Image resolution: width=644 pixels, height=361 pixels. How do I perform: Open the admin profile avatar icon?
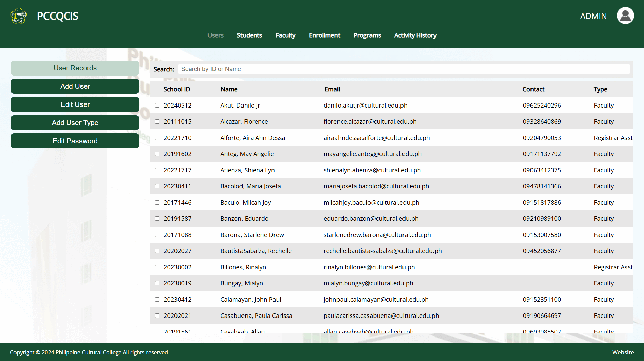(x=625, y=16)
